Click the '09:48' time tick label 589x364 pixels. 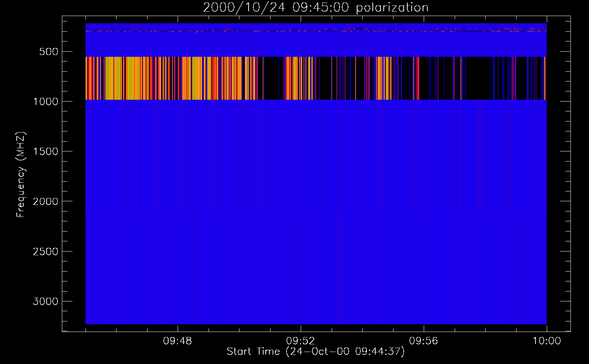[177, 341]
